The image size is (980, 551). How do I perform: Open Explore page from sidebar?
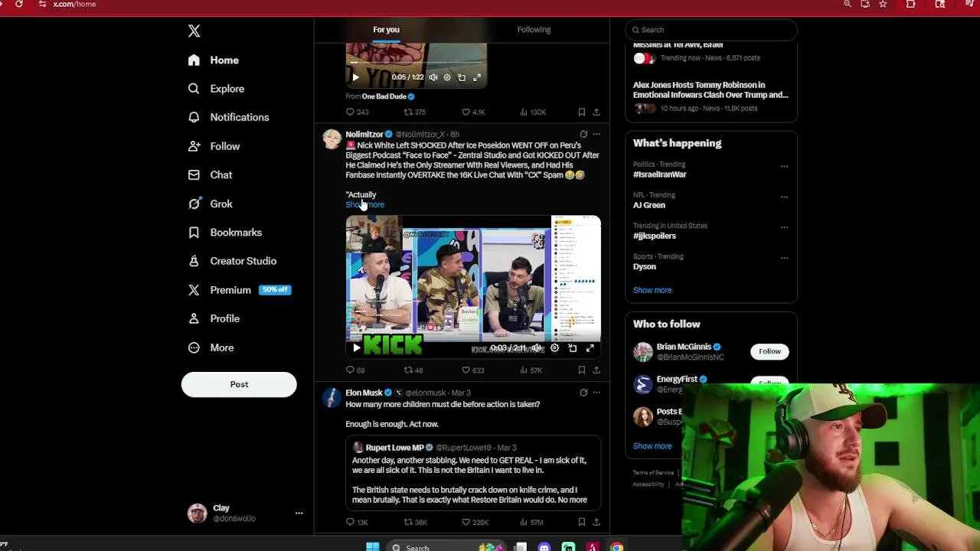pos(216,89)
